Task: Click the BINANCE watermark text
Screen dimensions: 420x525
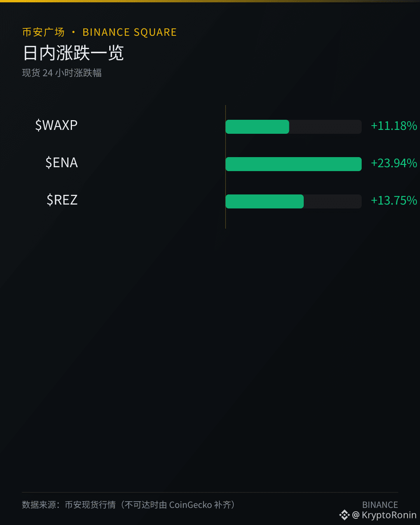Action: point(380,505)
